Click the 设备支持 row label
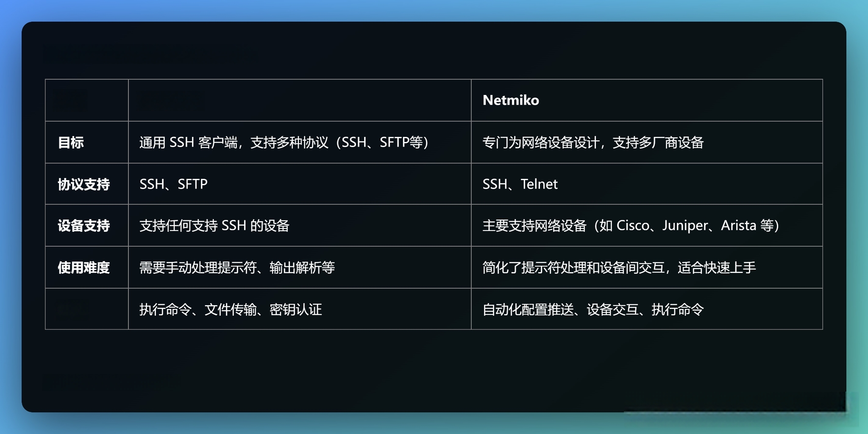 coord(83,225)
